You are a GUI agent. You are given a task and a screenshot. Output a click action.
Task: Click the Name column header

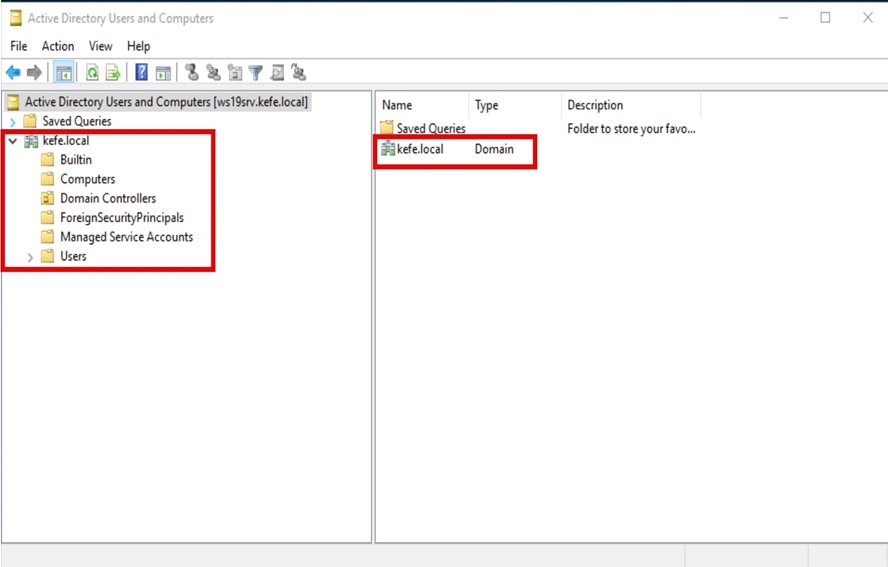tap(422, 105)
